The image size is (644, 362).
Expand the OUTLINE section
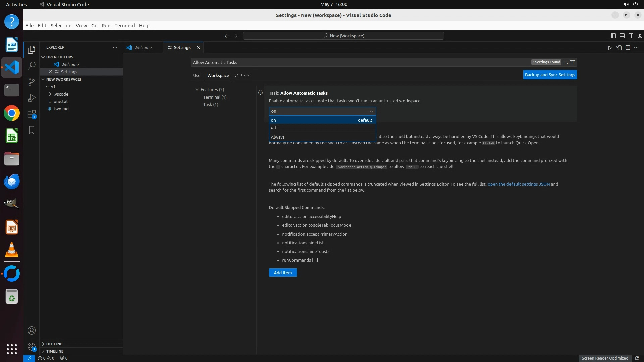click(54, 344)
